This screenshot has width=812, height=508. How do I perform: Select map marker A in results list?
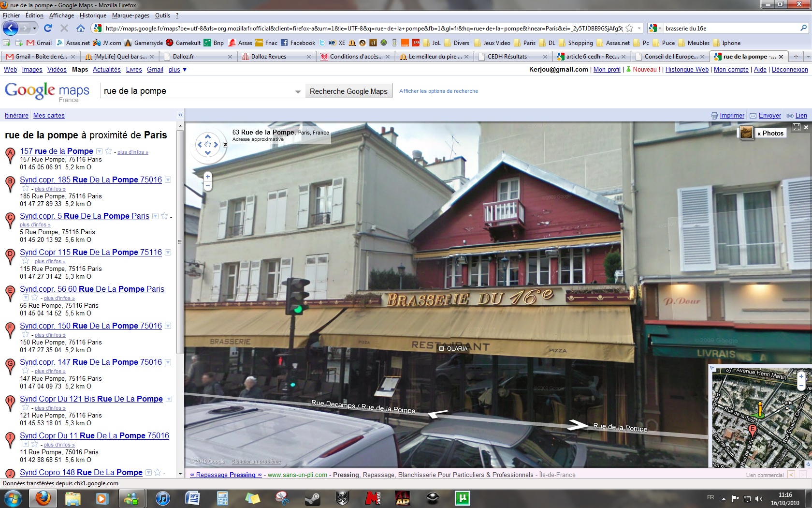(10, 156)
